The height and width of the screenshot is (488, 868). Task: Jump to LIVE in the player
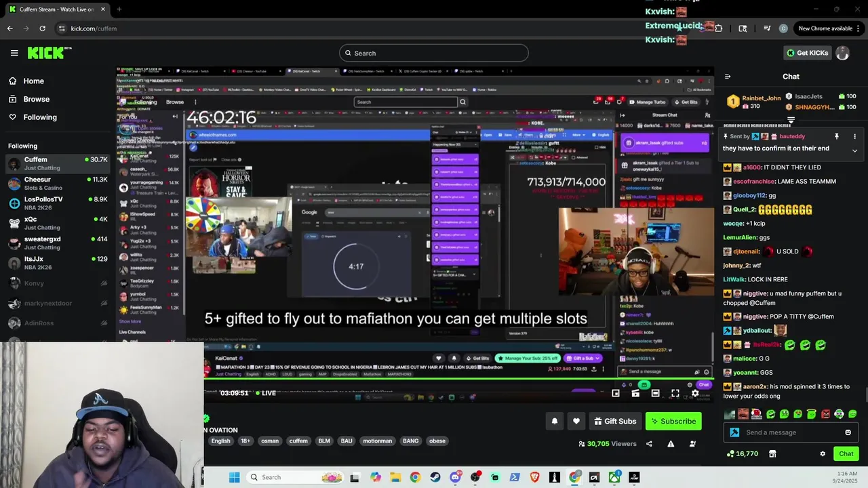click(265, 393)
